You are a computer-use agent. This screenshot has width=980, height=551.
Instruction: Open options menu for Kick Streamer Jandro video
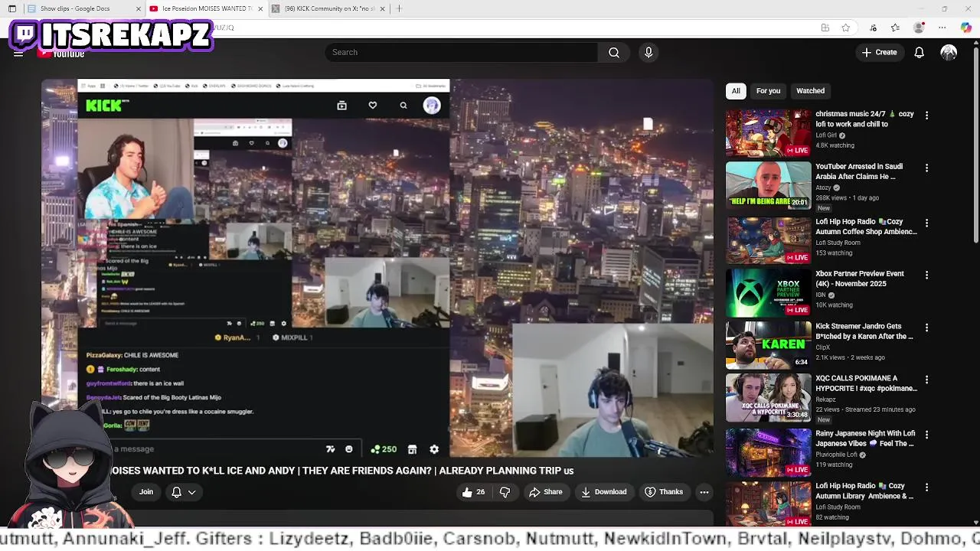click(x=926, y=328)
